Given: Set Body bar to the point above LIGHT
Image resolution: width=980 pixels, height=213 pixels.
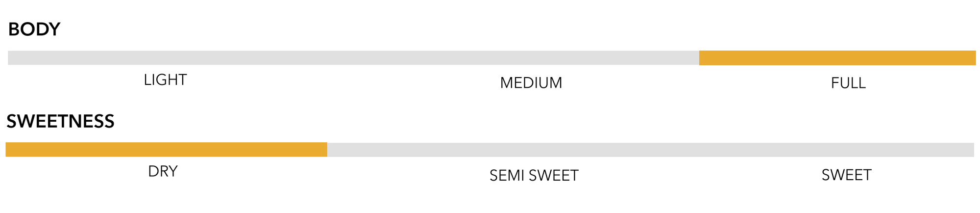Looking at the screenshot, I should pyautogui.click(x=165, y=58).
